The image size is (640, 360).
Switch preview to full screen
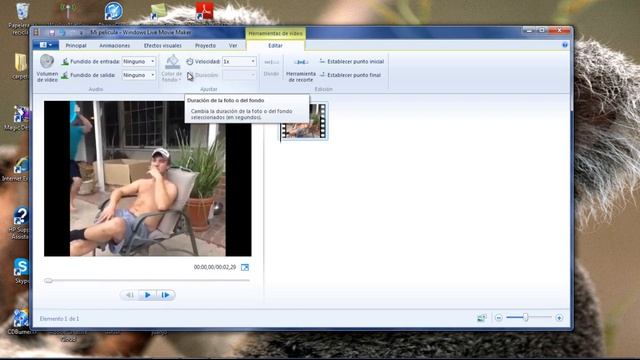[x=245, y=267]
